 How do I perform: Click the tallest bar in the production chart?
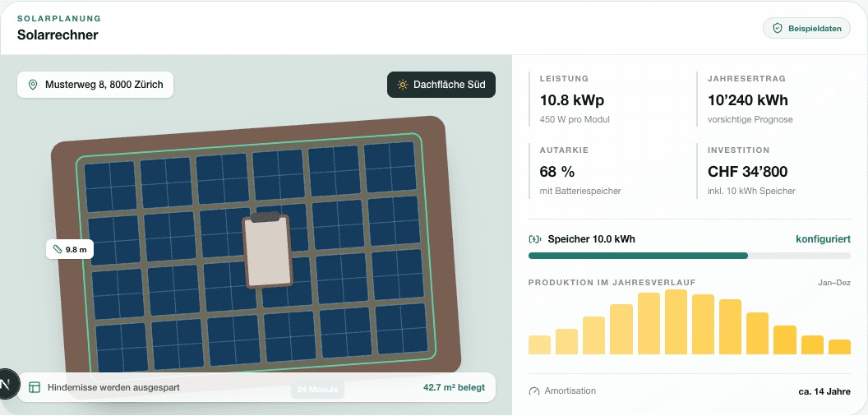tap(676, 321)
